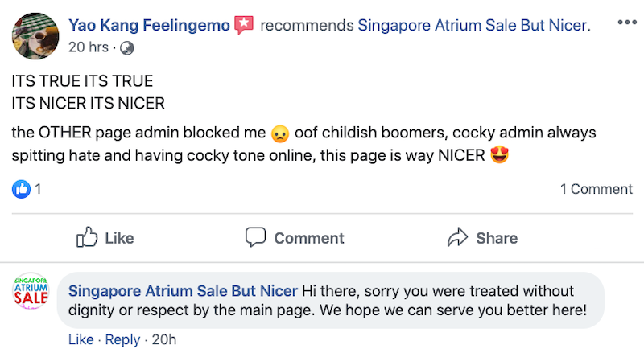Click the Atrium Sale commenter avatar

pyautogui.click(x=32, y=291)
